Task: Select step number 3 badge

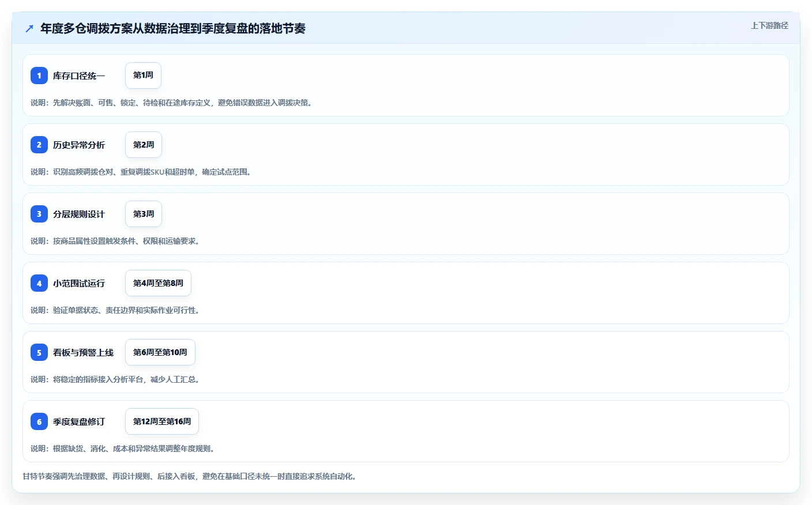Action: (x=39, y=214)
